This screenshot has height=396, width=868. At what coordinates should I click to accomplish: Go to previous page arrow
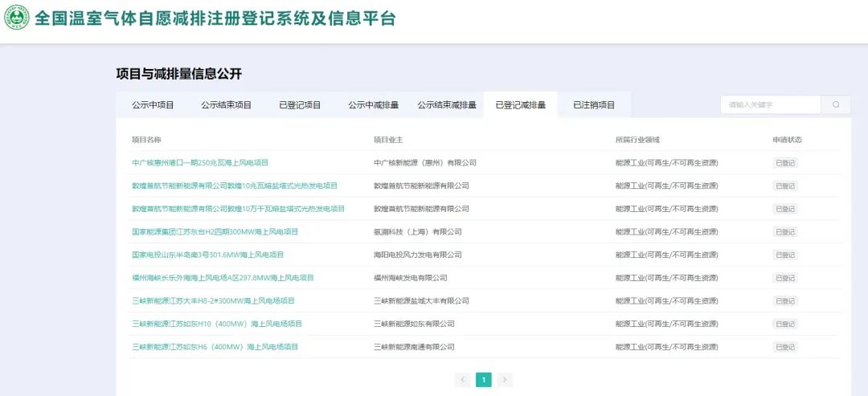(x=463, y=379)
